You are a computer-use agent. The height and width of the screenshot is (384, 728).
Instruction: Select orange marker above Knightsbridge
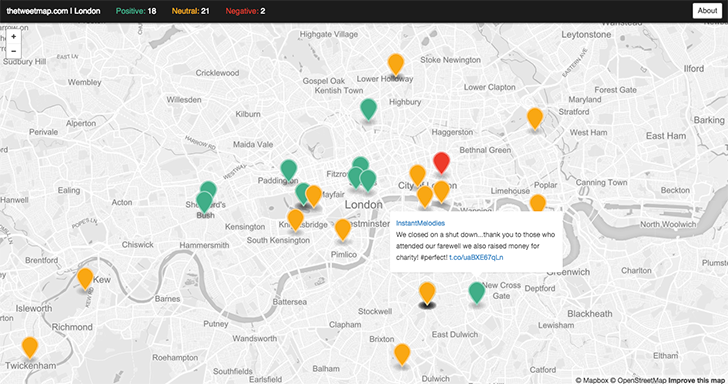pyautogui.click(x=295, y=221)
